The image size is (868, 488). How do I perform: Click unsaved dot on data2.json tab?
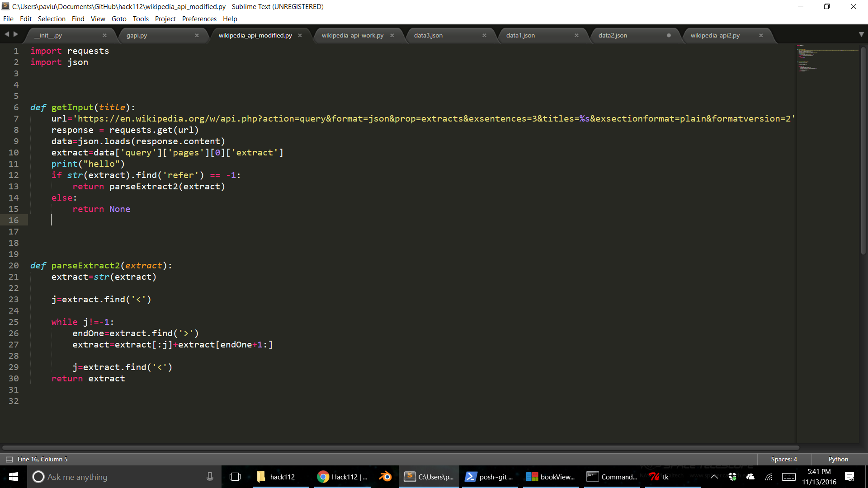pos(669,35)
